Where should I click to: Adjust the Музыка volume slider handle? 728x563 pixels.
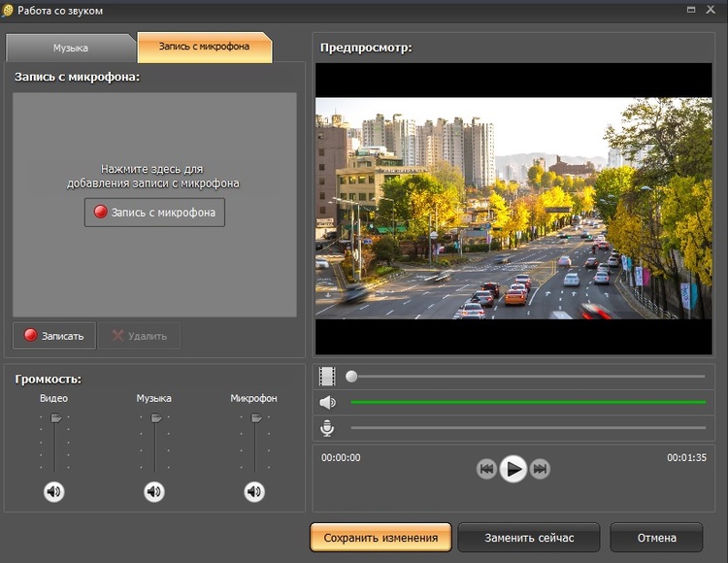156,417
